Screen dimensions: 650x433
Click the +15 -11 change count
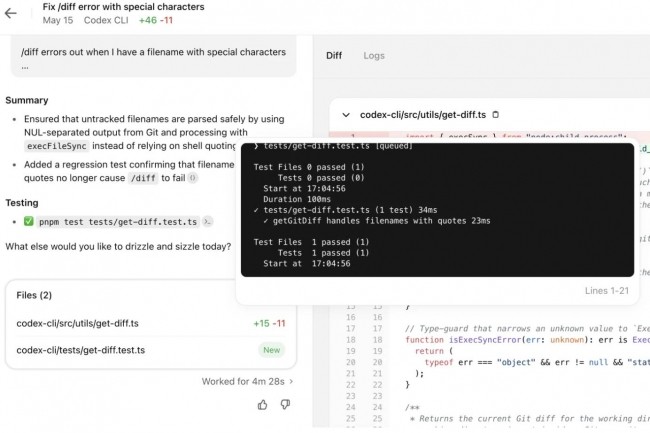point(269,323)
